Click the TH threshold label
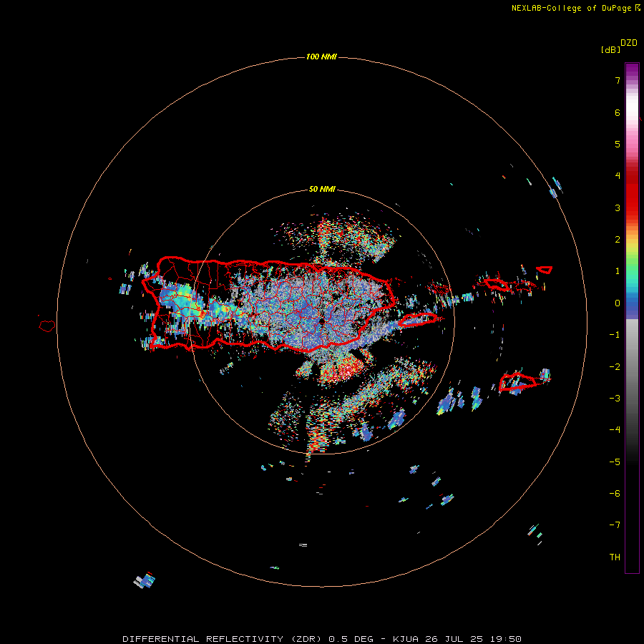This screenshot has width=644, height=644. [615, 557]
